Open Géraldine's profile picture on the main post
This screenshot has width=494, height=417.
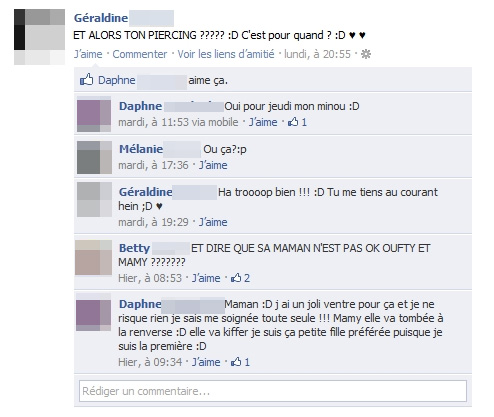pos(39,37)
